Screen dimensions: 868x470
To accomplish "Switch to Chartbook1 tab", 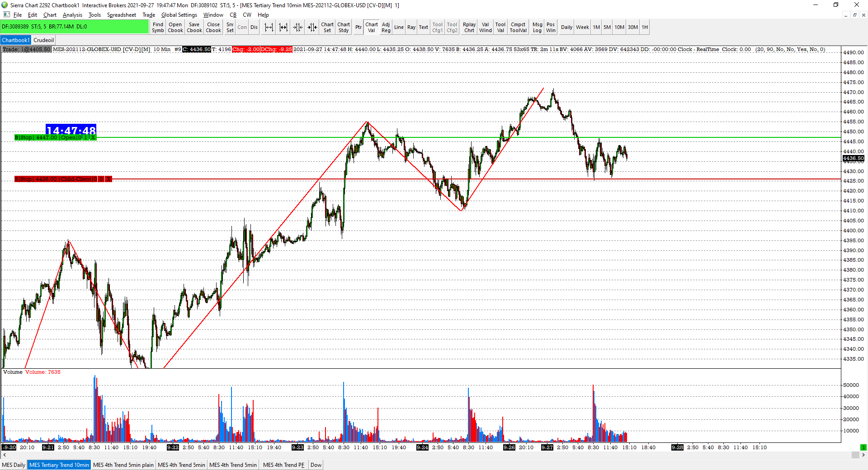I will coord(16,40).
